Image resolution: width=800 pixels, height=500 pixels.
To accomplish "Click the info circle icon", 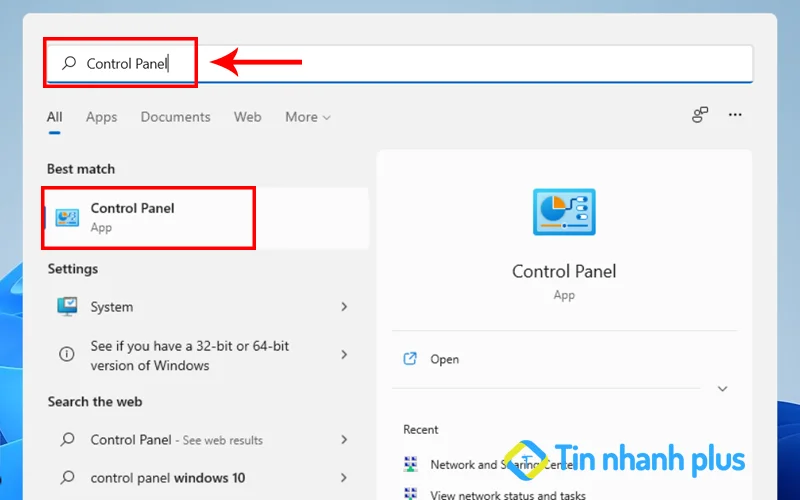I will pos(67,354).
